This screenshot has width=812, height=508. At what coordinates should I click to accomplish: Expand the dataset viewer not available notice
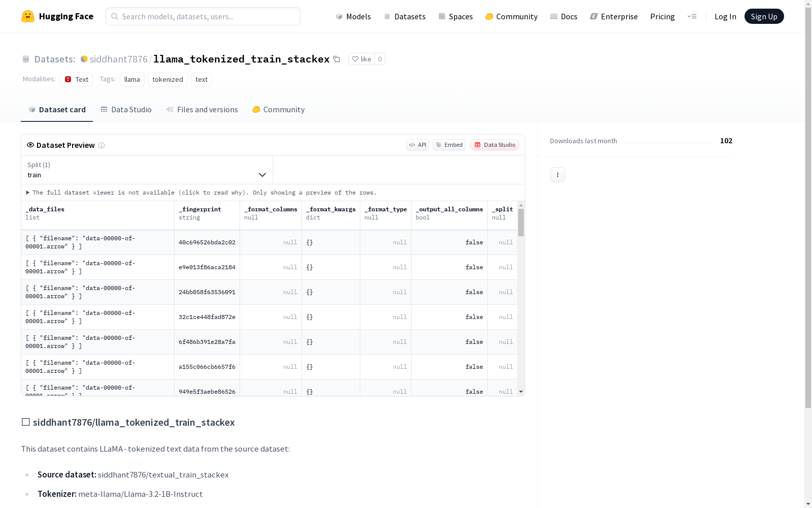click(201, 193)
